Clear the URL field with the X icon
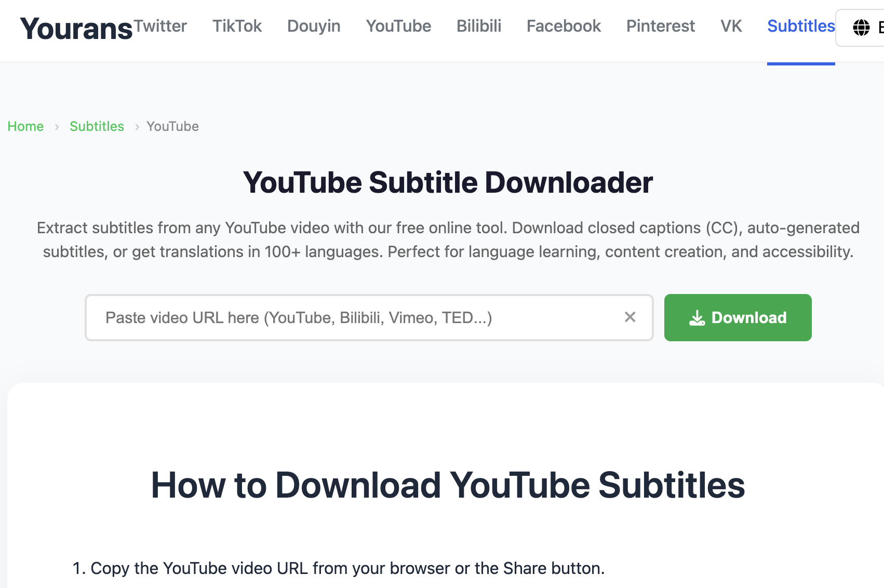This screenshot has width=884, height=588. pos(629,317)
